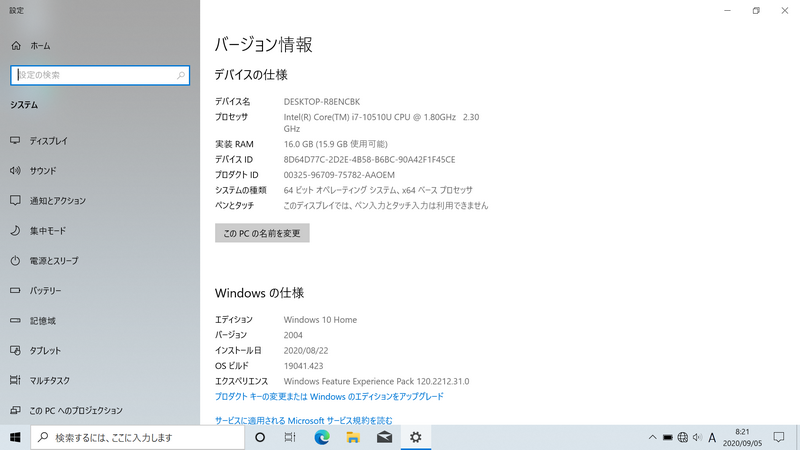
Task: Click device name DESKTOP-R8ENCBK
Action: tap(322, 102)
